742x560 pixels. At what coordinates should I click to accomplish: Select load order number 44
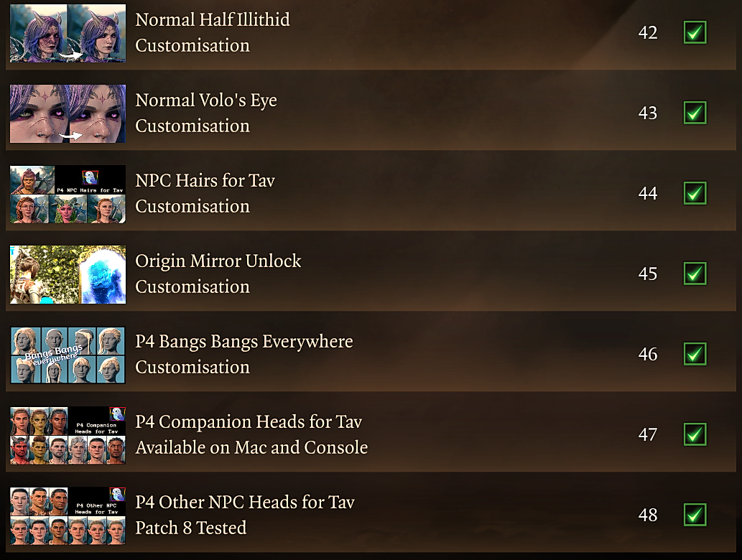[647, 193]
